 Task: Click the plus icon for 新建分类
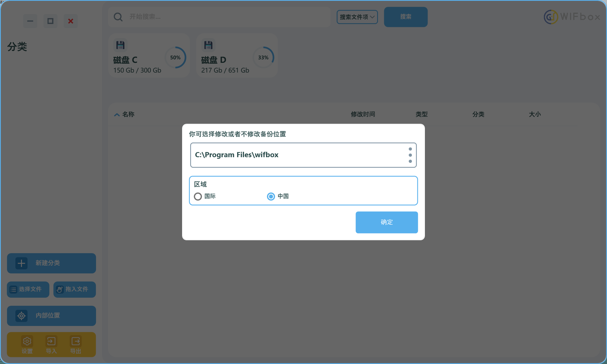pyautogui.click(x=22, y=263)
